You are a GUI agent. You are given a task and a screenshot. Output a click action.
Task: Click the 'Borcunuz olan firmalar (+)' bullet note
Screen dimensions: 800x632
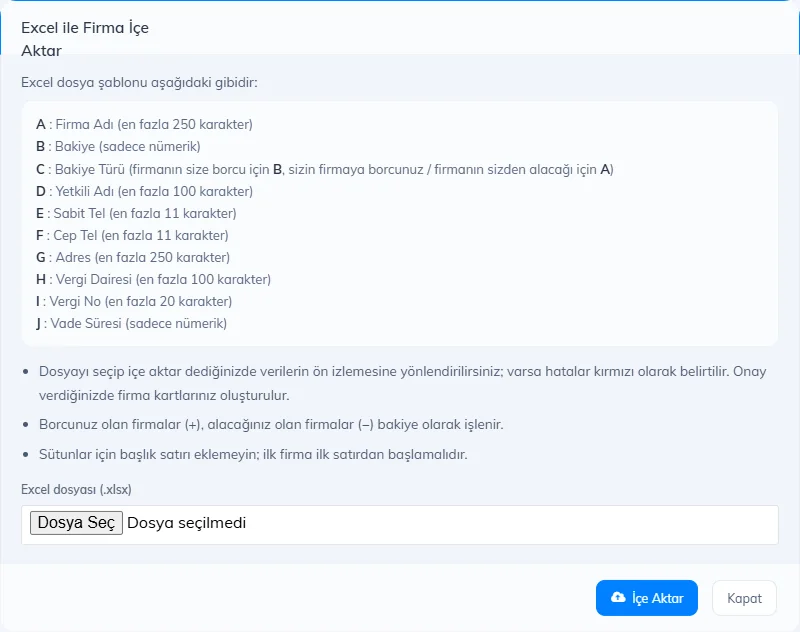(x=271, y=424)
